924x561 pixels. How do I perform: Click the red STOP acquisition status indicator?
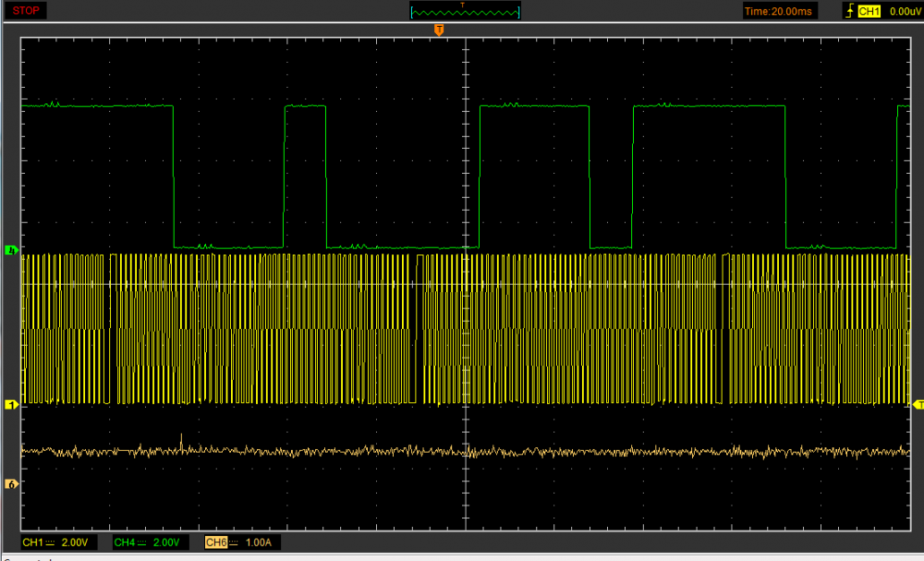26,10
